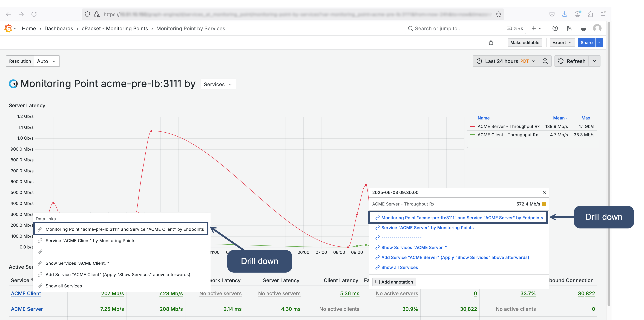The width and height of the screenshot is (644, 320).
Task: Open the Services variable dropdown
Action: [218, 84]
